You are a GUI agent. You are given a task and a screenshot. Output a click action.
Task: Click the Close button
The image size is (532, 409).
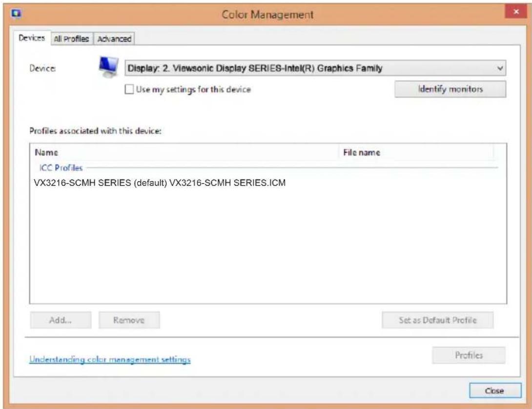(x=495, y=390)
